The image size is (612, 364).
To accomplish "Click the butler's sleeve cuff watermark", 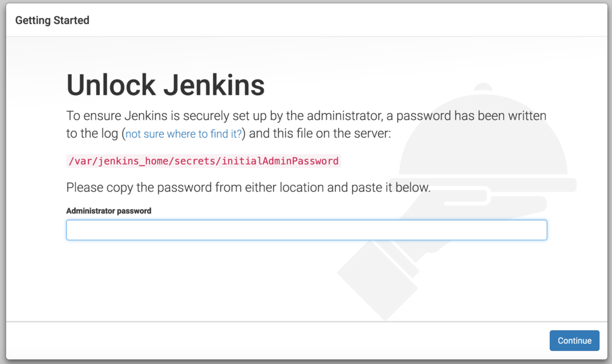I will [378, 280].
